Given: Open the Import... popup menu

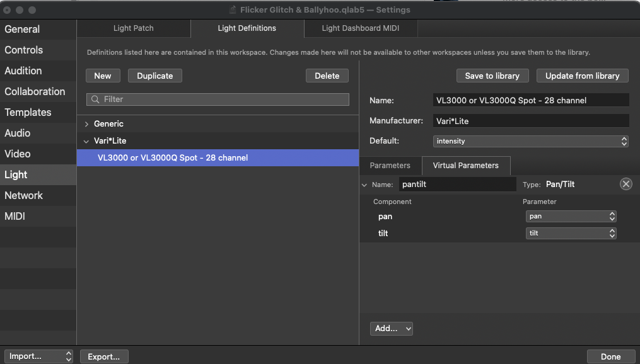Looking at the screenshot, I should [38, 356].
